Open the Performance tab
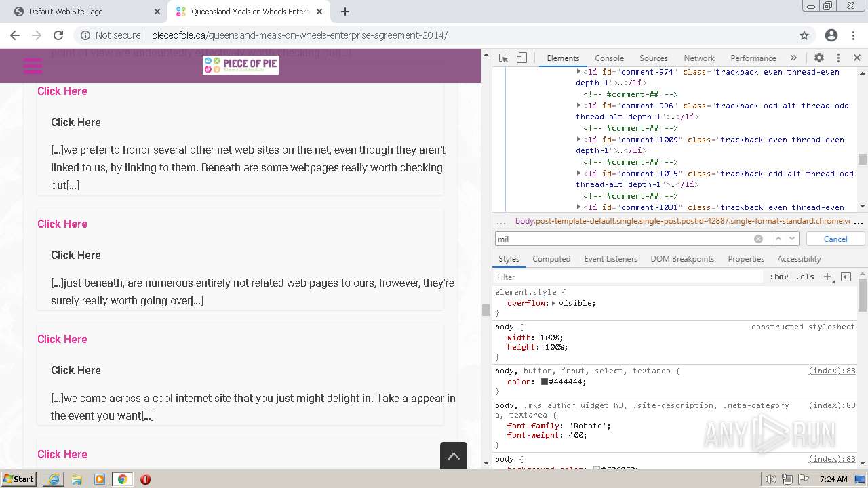 753,58
